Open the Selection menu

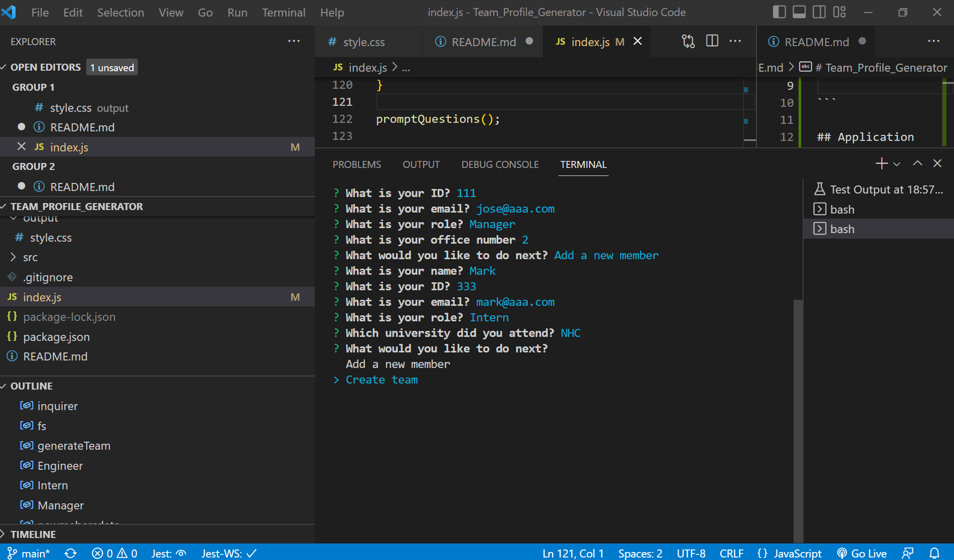click(120, 12)
